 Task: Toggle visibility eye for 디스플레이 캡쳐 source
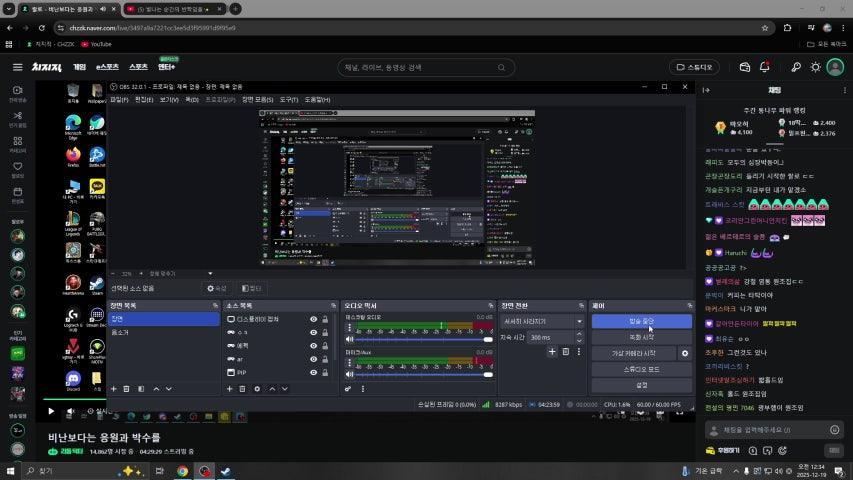tap(313, 319)
